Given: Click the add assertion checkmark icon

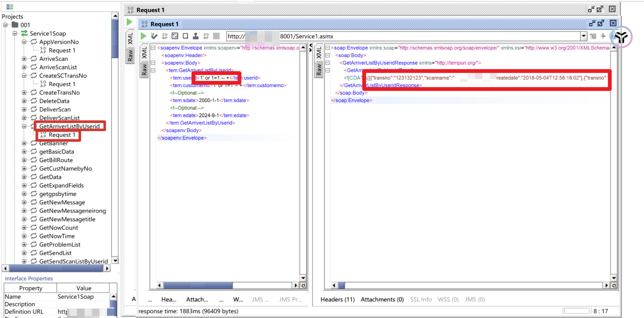Looking at the screenshot, I should tap(154, 36).
